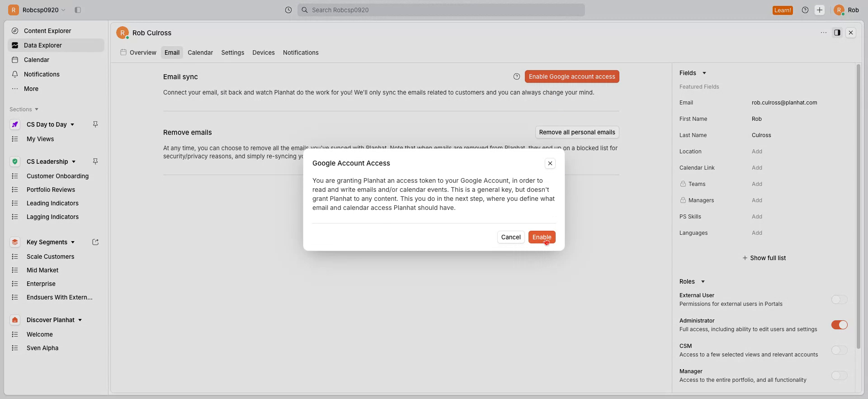Image resolution: width=868 pixels, height=399 pixels.
Task: Click the Discover Planhat hat icon
Action: pos(15,320)
